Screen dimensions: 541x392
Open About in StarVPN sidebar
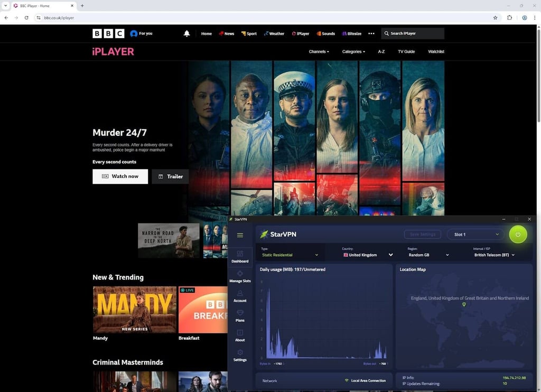[x=240, y=336]
